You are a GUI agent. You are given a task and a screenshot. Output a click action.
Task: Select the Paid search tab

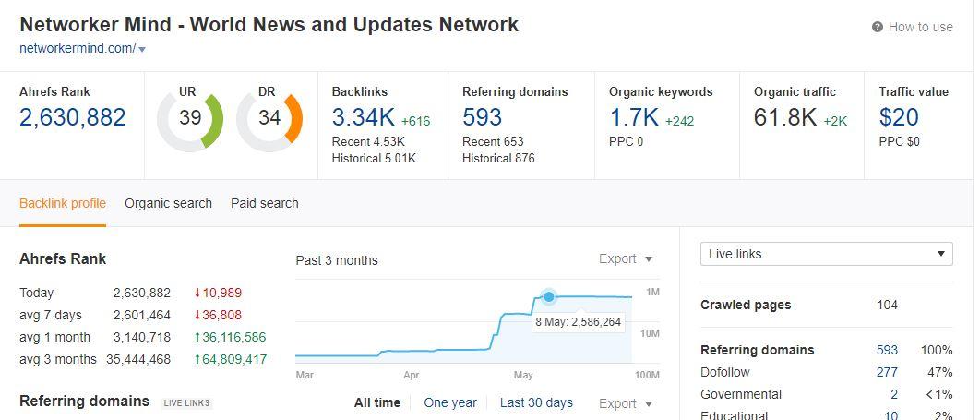coord(265,203)
